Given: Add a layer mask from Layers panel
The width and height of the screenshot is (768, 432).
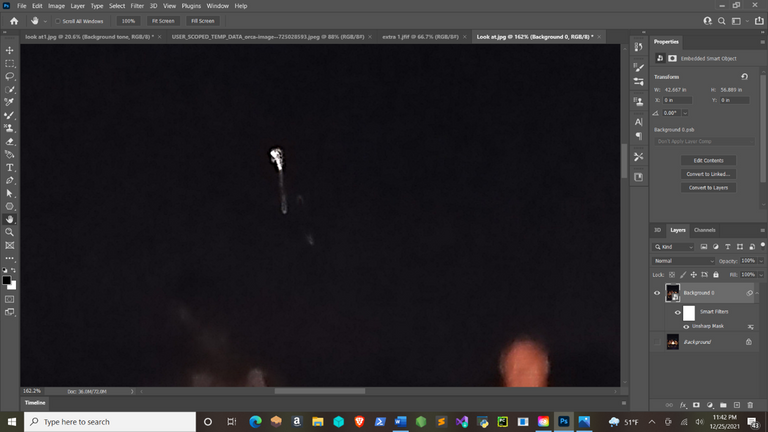Looking at the screenshot, I should (696, 405).
